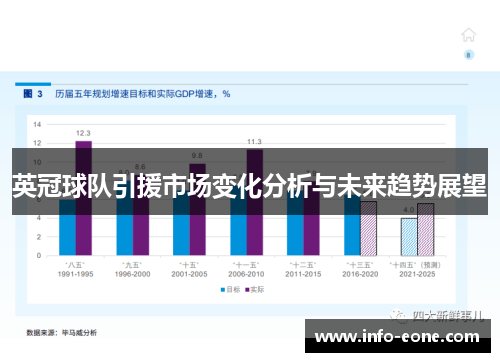
Task: Select the purple 实际 legend swatch
Action: pos(247,290)
